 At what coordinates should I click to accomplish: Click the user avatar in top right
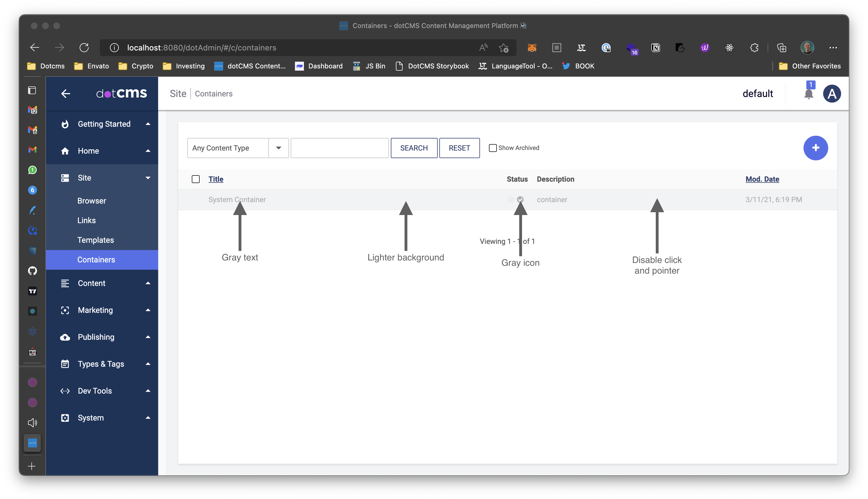832,93
